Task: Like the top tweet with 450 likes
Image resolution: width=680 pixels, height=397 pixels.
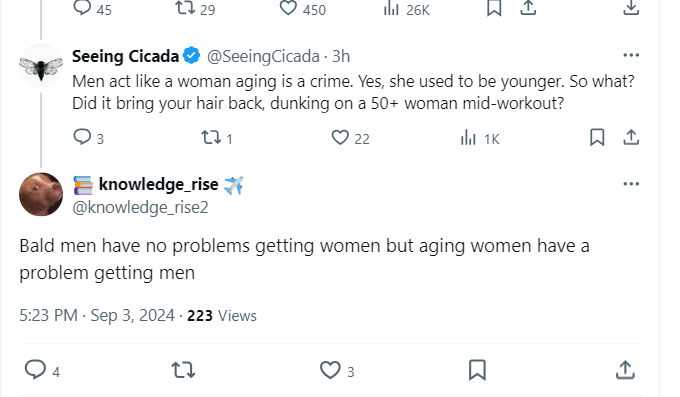Action: pos(303,9)
